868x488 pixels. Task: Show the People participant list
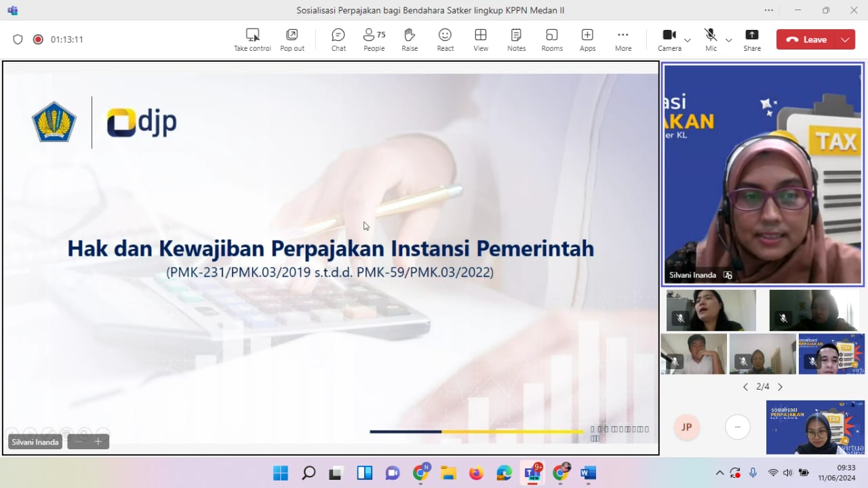[x=374, y=39]
